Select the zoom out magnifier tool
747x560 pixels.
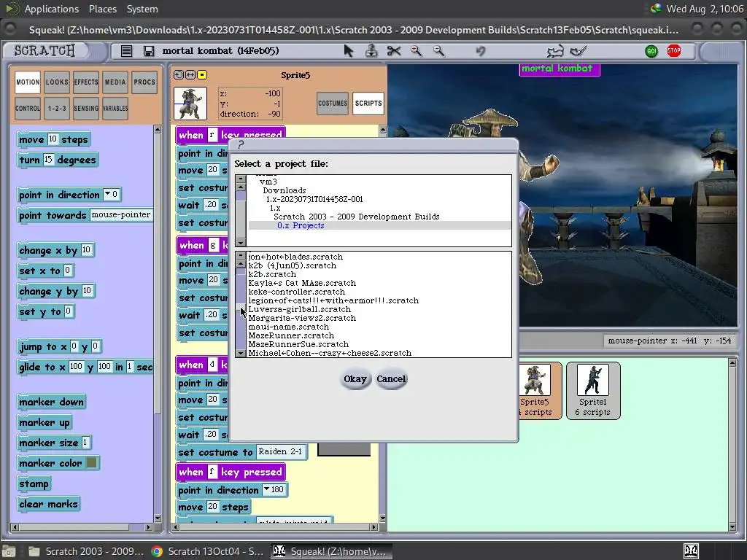click(x=438, y=50)
